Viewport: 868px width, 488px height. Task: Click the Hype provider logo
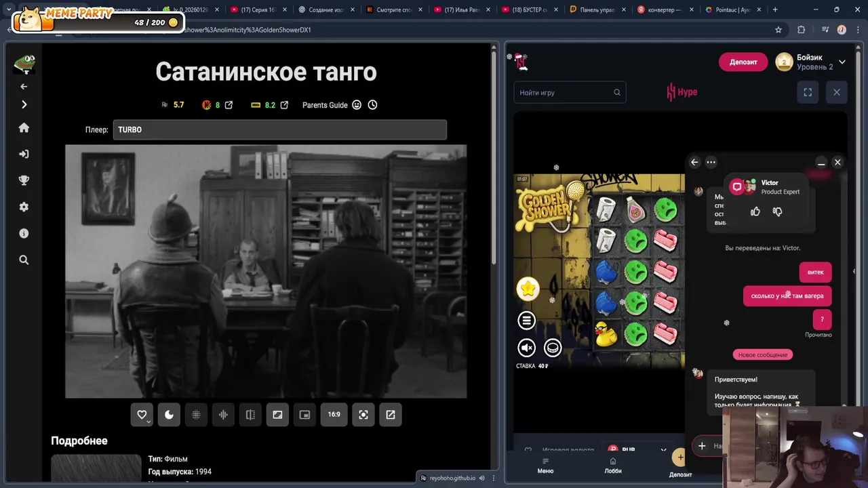682,92
